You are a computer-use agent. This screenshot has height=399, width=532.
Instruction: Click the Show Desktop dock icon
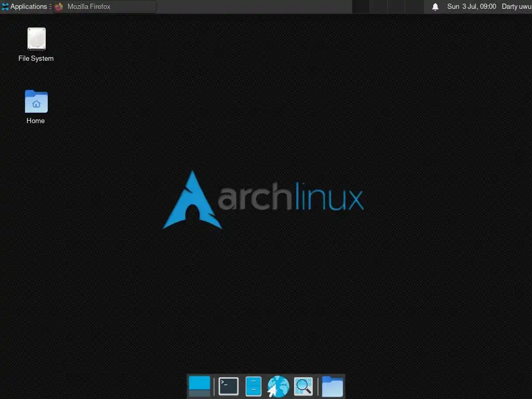tap(199, 386)
